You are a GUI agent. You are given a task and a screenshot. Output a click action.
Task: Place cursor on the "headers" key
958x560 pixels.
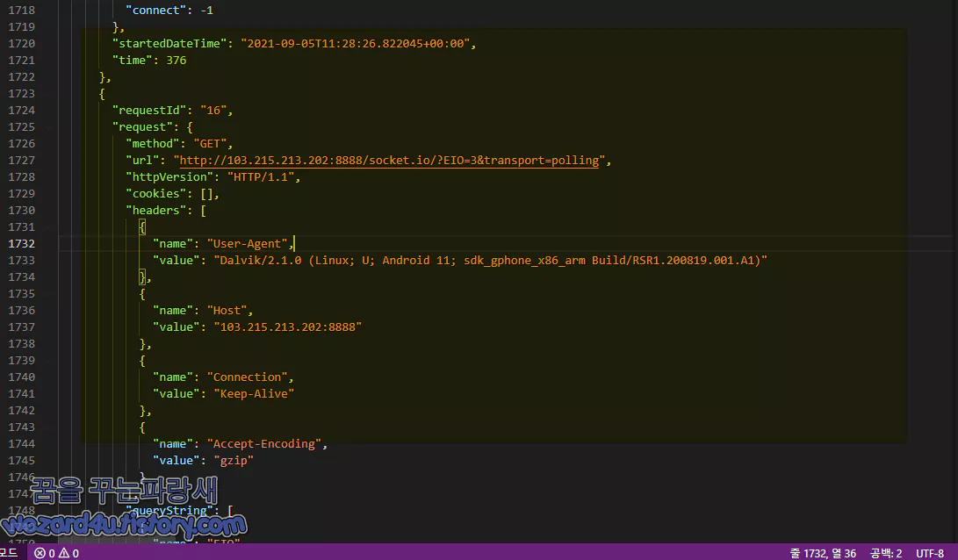pyautogui.click(x=155, y=210)
